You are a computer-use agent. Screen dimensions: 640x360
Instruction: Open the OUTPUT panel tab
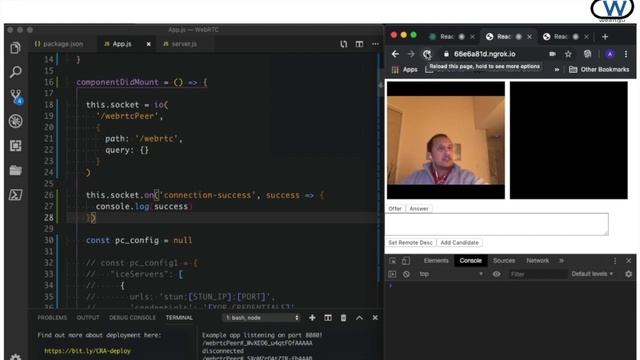click(x=88, y=318)
